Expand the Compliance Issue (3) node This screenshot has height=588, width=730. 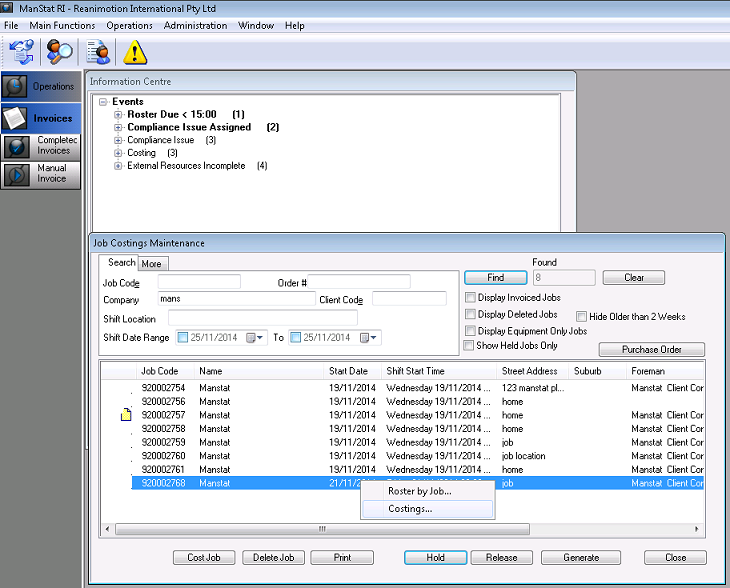118,140
